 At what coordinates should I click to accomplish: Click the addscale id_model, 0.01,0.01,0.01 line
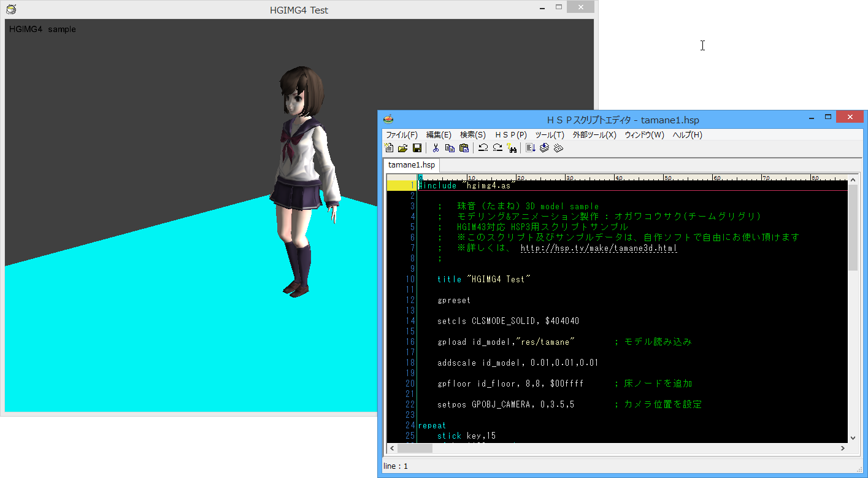point(518,363)
